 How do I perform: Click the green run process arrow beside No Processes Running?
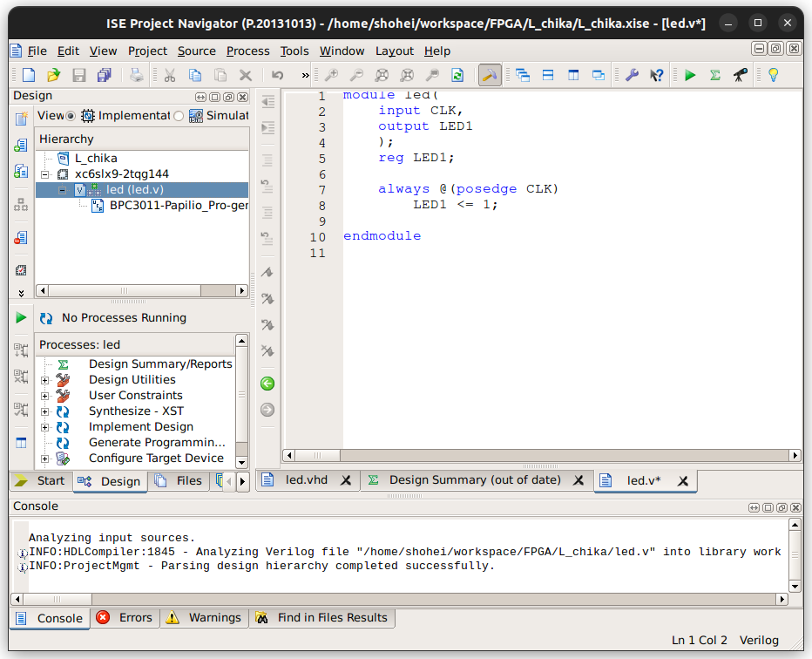tap(21, 317)
